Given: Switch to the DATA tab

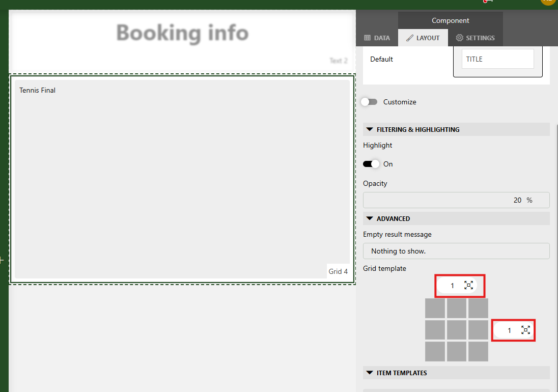Looking at the screenshot, I should click(x=377, y=37).
